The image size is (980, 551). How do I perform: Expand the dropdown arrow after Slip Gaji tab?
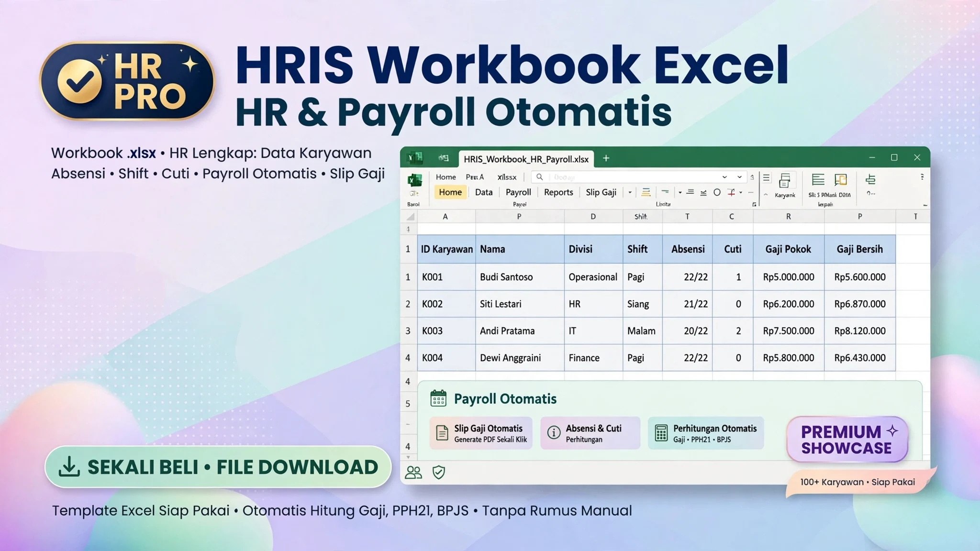[630, 192]
